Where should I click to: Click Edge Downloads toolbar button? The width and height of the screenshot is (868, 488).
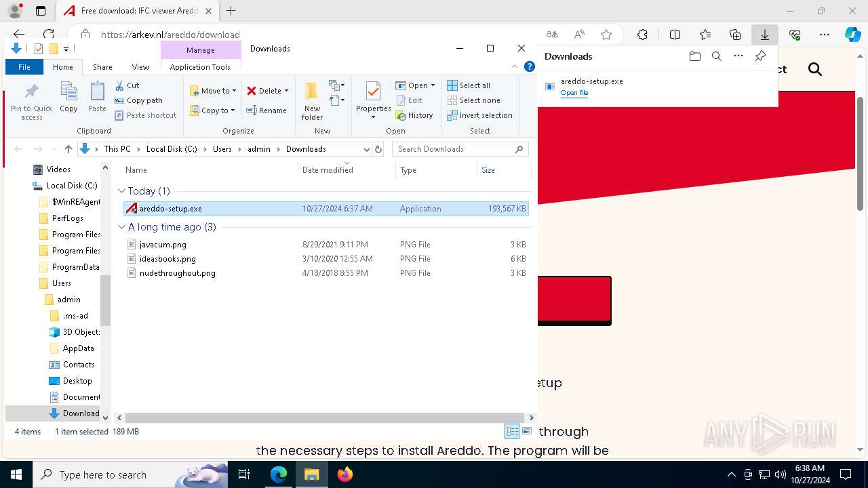764,35
